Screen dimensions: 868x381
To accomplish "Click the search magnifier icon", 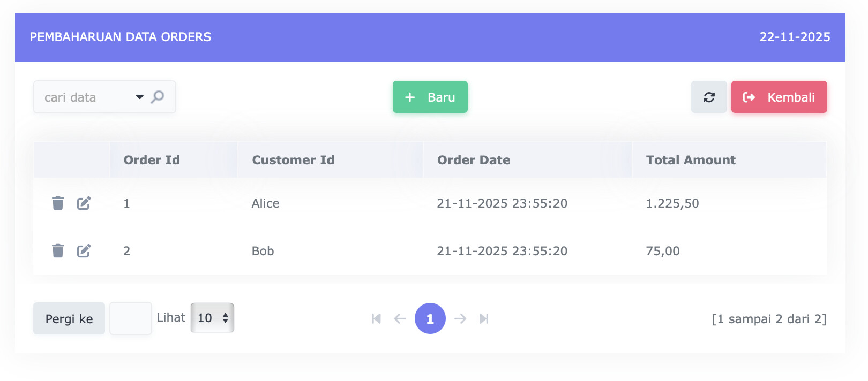I will (158, 97).
